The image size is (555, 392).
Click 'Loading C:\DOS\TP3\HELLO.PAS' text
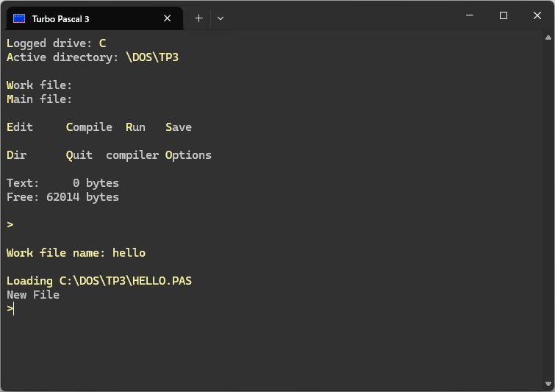pyautogui.click(x=99, y=281)
